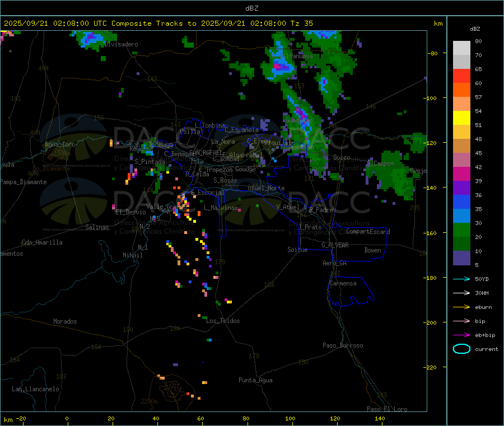Pick the slate purple swatch above 5
The height and width of the screenshot is (426, 504).
coord(461,258)
